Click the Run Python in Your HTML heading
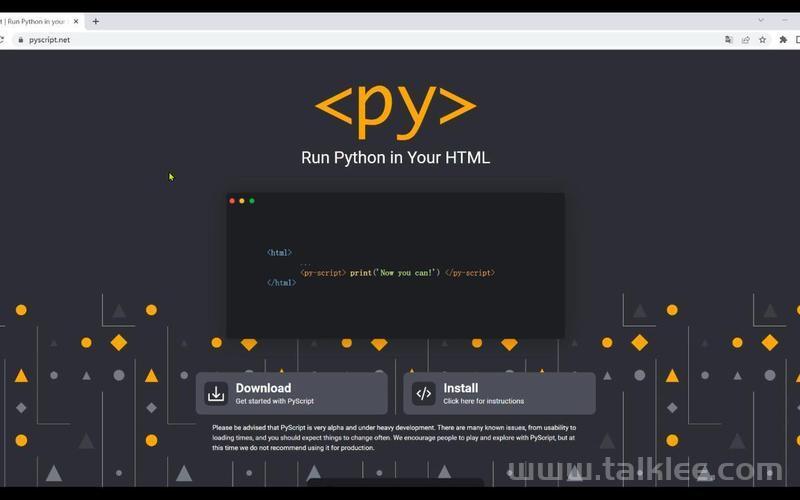The height and width of the screenshot is (500, 800). click(x=395, y=157)
